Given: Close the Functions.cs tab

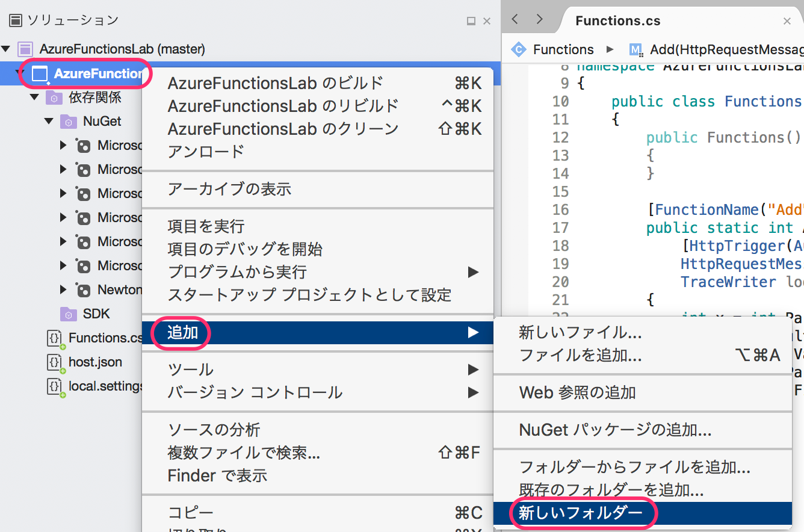Looking at the screenshot, I should click(x=787, y=21).
